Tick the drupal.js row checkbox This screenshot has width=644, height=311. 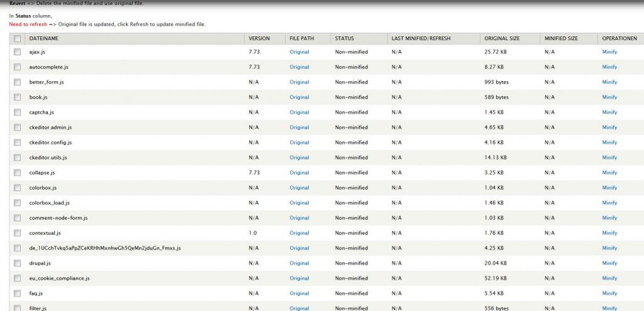[17, 263]
